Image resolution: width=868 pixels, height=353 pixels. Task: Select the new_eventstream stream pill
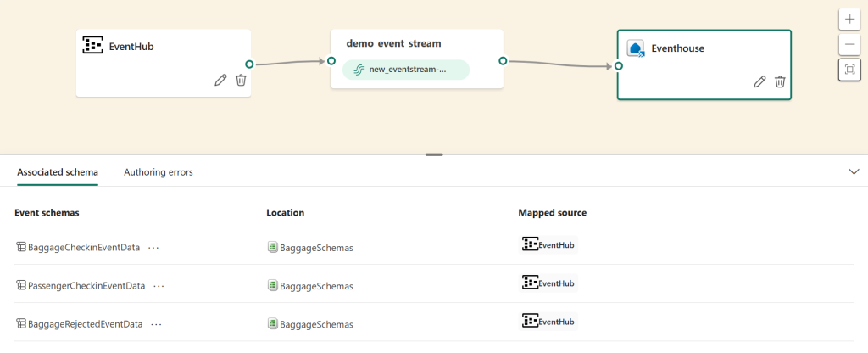(405, 70)
